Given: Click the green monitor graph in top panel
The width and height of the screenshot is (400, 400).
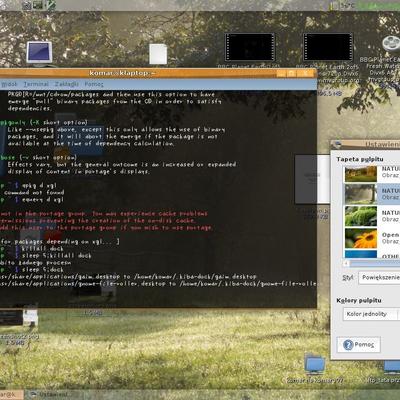Looking at the screenshot, I should pyautogui.click(x=378, y=5).
